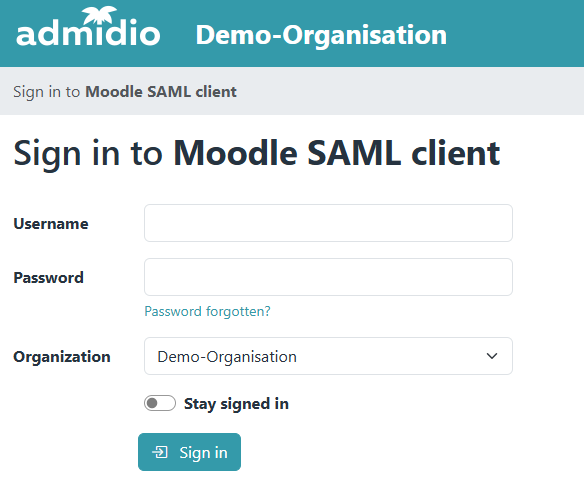
Task: Click bold "Moodle SAML client" in the breadcrumb bar
Action: tap(161, 92)
